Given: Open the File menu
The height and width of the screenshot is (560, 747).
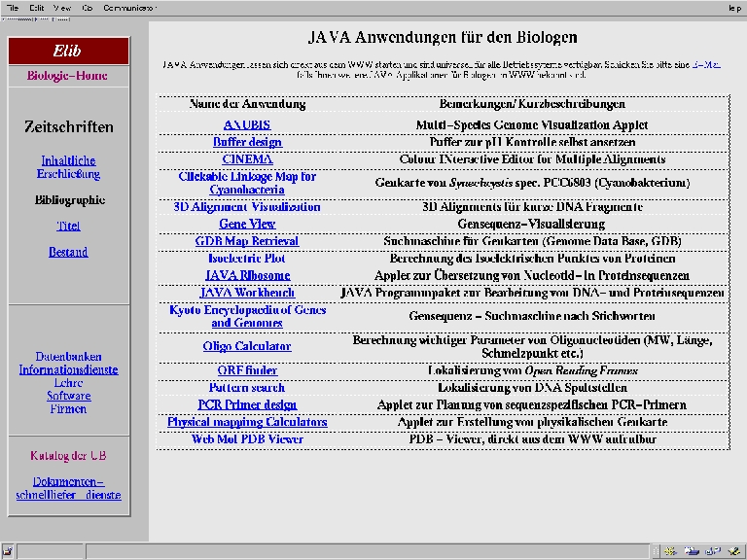Looking at the screenshot, I should [13, 7].
